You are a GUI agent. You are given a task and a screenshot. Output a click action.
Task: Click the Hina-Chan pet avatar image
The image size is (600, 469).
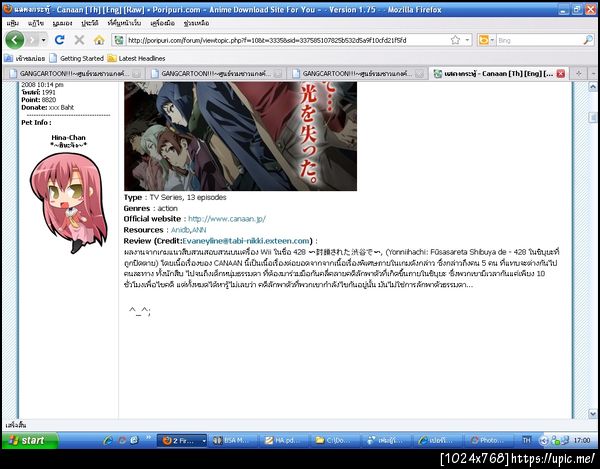pyautogui.click(x=69, y=203)
